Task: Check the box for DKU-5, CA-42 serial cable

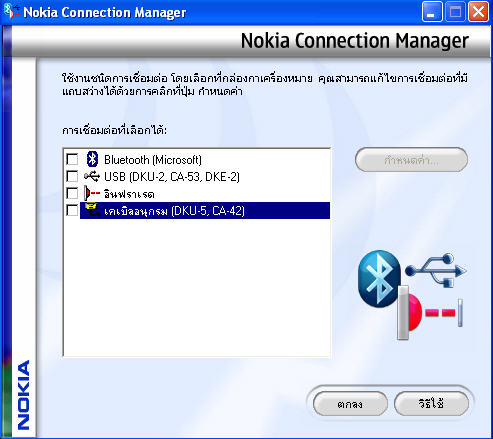Action: (72, 210)
